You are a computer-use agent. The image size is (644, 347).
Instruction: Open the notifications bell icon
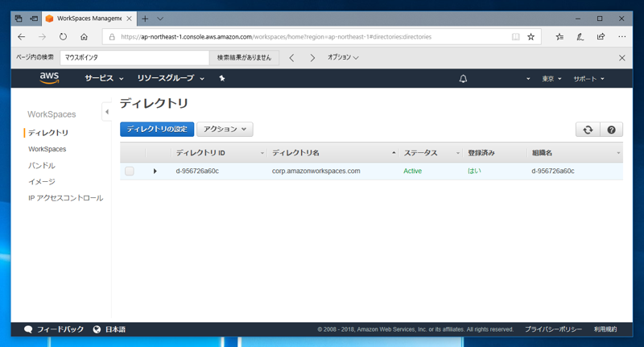tap(463, 78)
